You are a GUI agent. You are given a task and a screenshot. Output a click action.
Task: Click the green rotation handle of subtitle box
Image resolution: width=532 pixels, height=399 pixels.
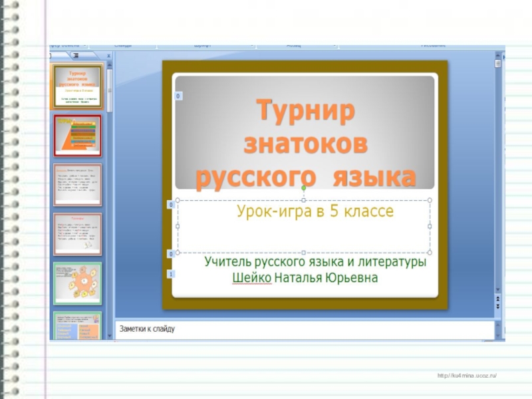[304, 189]
